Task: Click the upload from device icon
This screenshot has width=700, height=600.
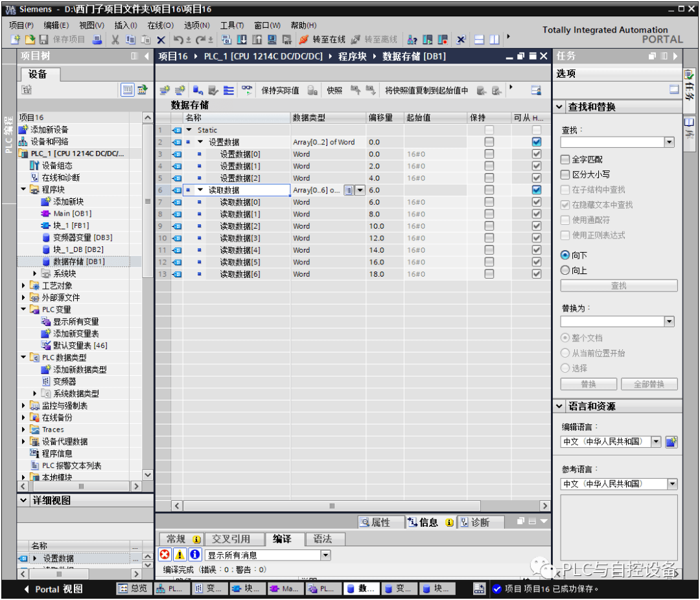Action: click(257, 40)
